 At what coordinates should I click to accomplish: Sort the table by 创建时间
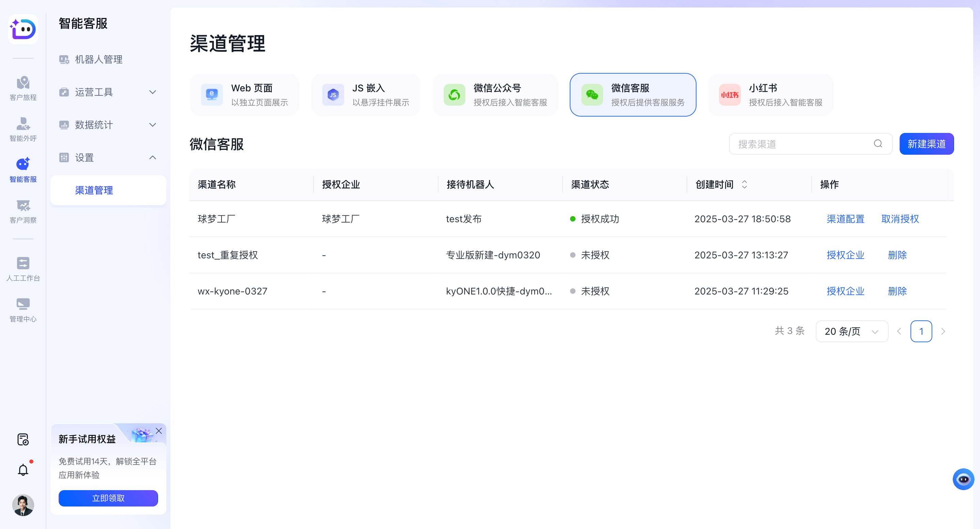click(745, 184)
